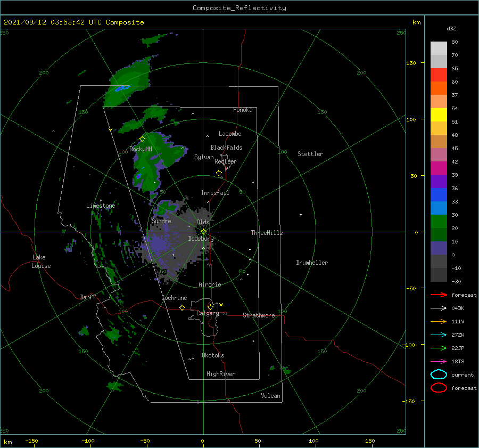Click the yellow diamond marker below RedDeer
Viewport: 479px width, 448px height.
coord(219,173)
